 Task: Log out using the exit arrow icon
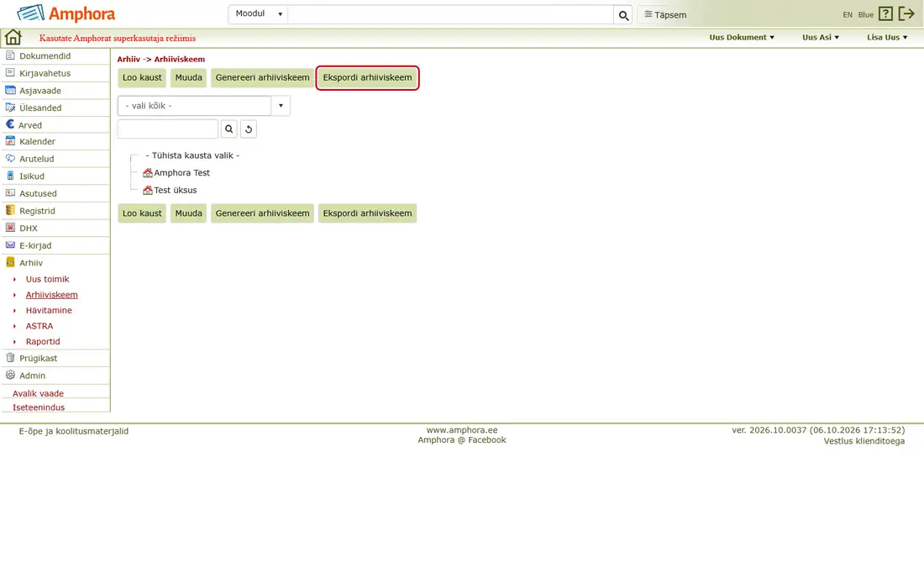(x=906, y=14)
